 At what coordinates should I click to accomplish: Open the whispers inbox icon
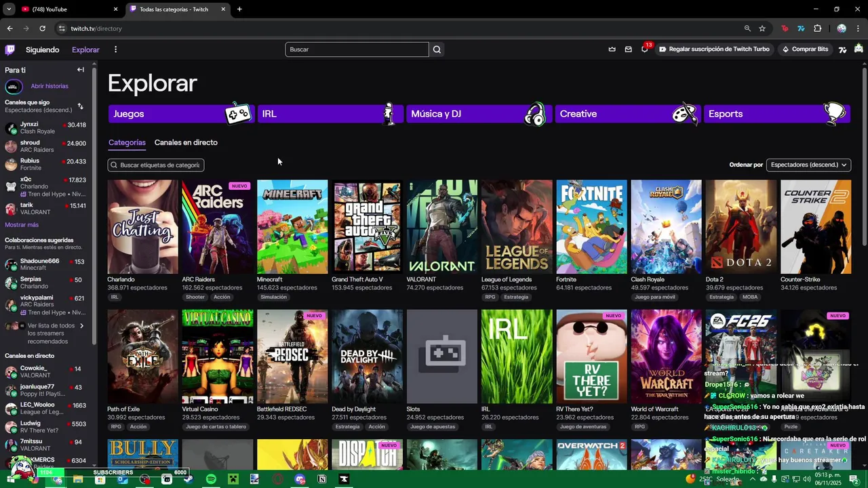point(628,49)
